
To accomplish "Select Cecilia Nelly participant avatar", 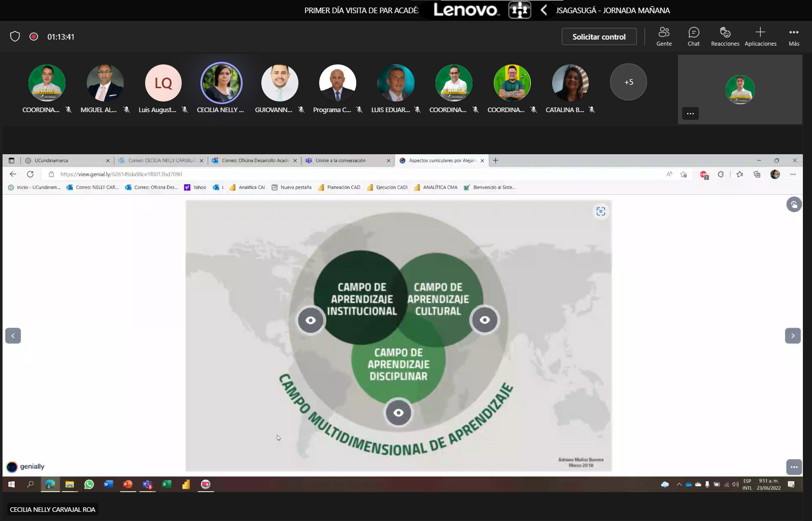I will 221,83.
